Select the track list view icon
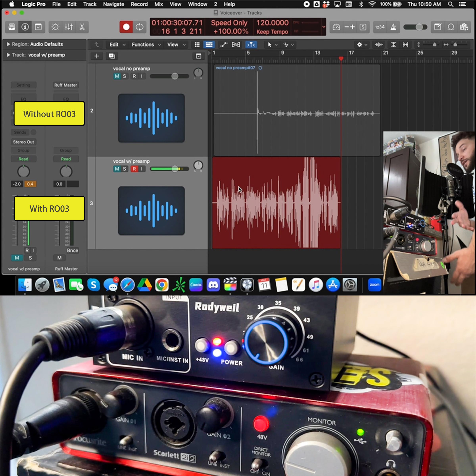476x476 pixels. point(209,45)
